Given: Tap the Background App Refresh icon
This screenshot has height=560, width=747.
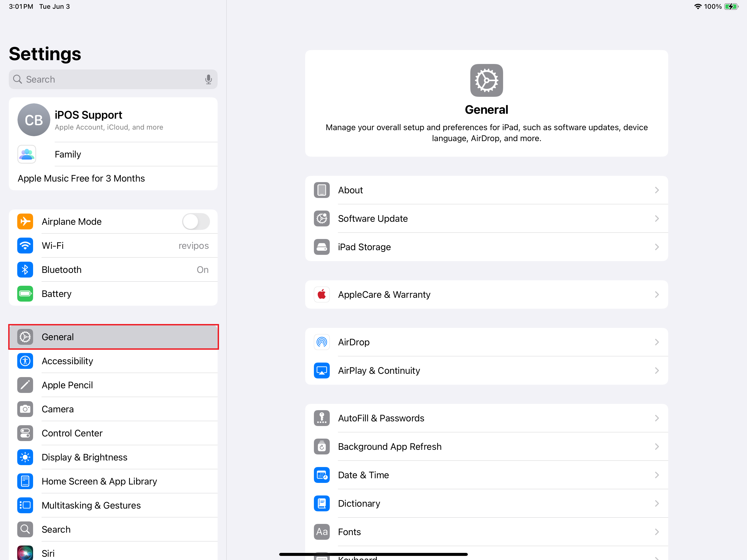Looking at the screenshot, I should pyautogui.click(x=322, y=447).
